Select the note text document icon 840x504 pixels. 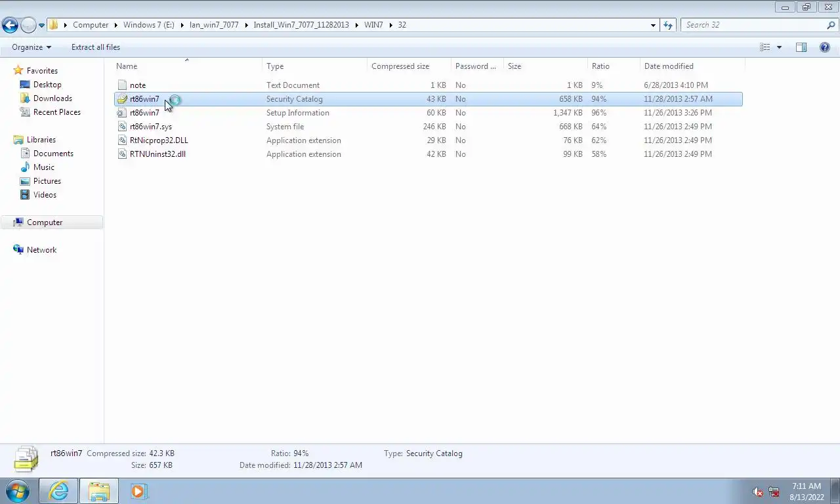point(122,85)
